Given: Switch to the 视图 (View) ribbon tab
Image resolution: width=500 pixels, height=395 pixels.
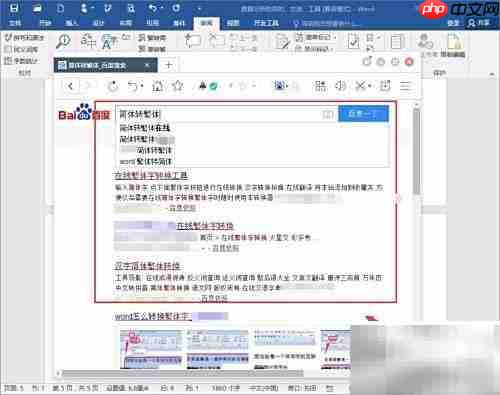Looking at the screenshot, I should pos(233,23).
